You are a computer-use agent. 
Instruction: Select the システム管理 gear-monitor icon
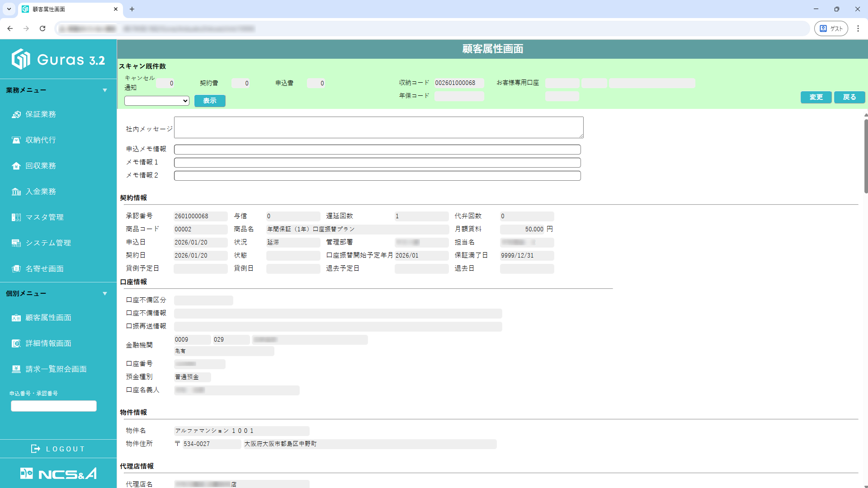point(16,243)
